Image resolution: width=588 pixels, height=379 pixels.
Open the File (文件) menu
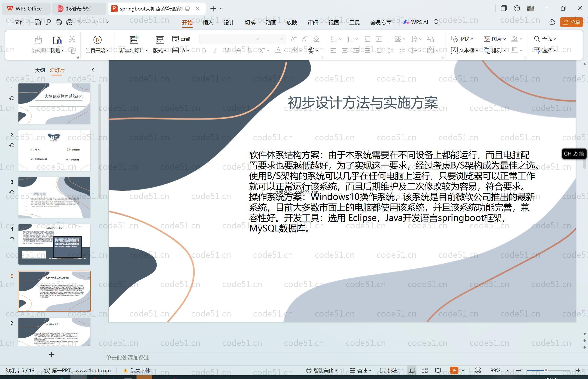tap(16, 22)
